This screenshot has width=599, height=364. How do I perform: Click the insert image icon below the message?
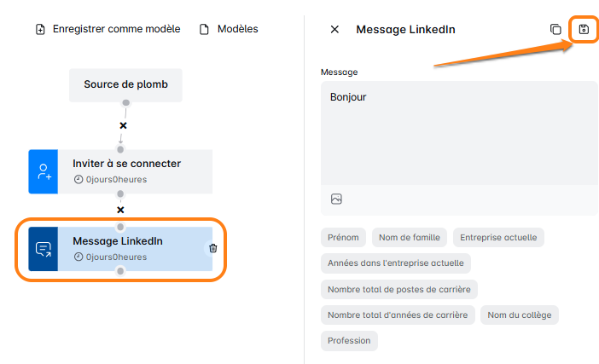[337, 199]
